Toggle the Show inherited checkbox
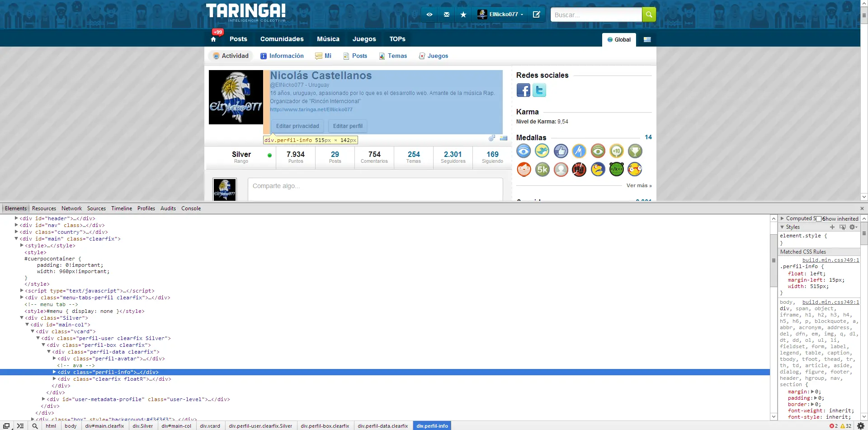Screen dimensions: 868x430 point(818,219)
